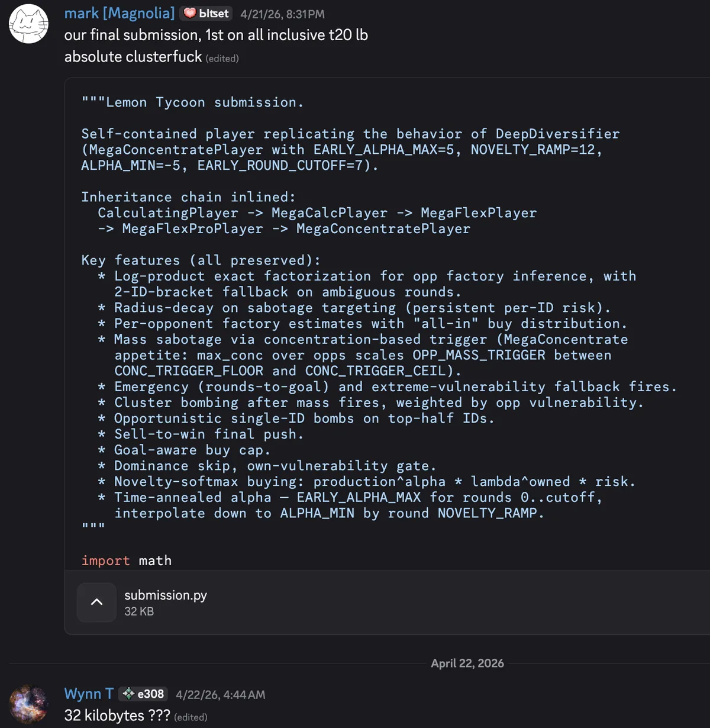
Task: Click the (edited) label after 32 kilobytes ???
Action: coord(191,717)
